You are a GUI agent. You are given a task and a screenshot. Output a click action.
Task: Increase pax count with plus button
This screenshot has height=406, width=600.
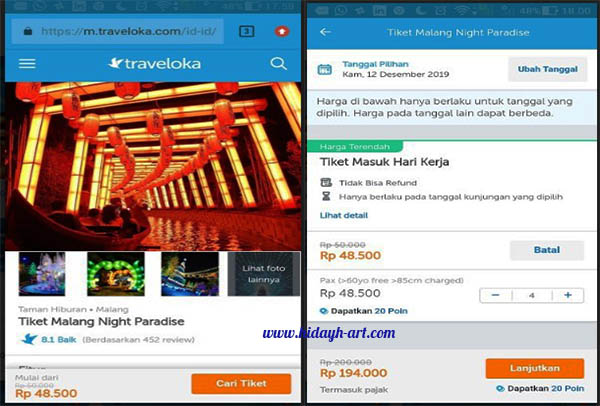pyautogui.click(x=568, y=295)
